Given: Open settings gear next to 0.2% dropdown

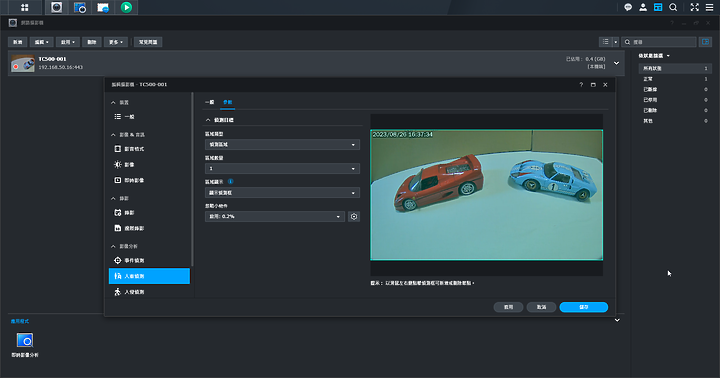Looking at the screenshot, I should tap(354, 216).
